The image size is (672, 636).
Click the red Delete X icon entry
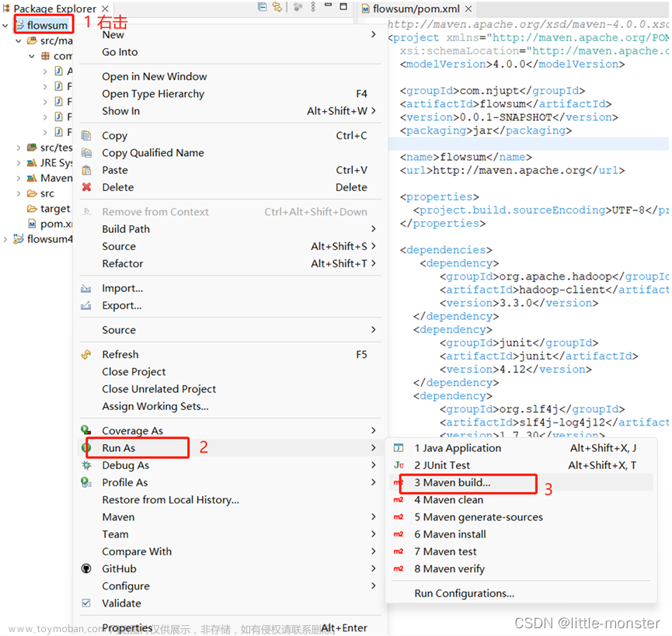[x=86, y=187]
